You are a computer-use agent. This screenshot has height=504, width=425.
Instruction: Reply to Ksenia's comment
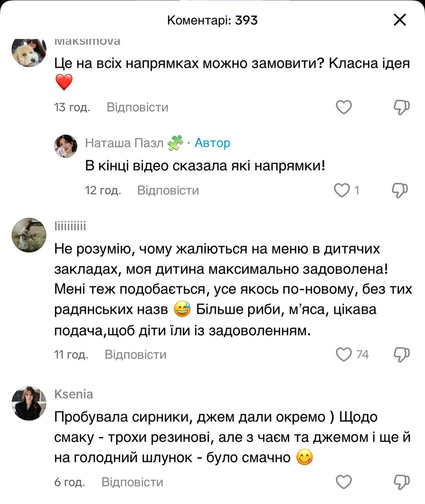pyautogui.click(x=132, y=482)
